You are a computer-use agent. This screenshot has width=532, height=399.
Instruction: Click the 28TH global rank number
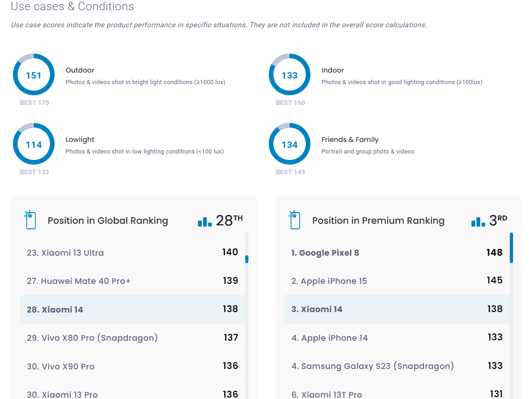[229, 221]
